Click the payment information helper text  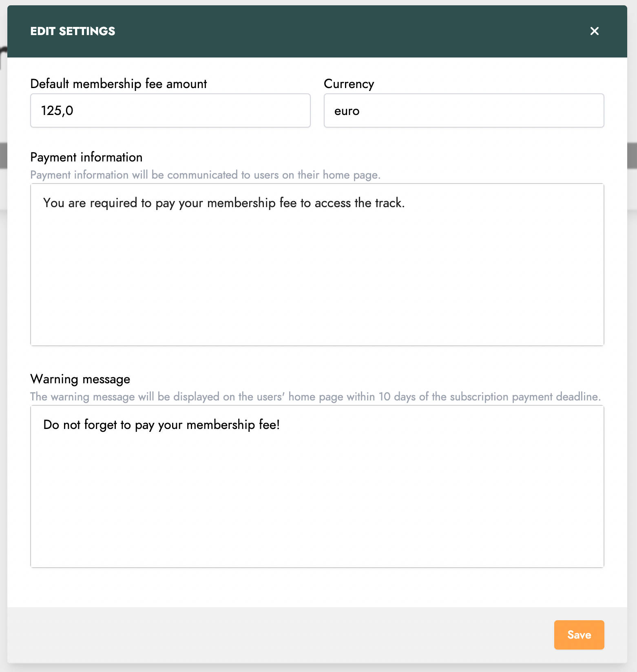point(206,175)
